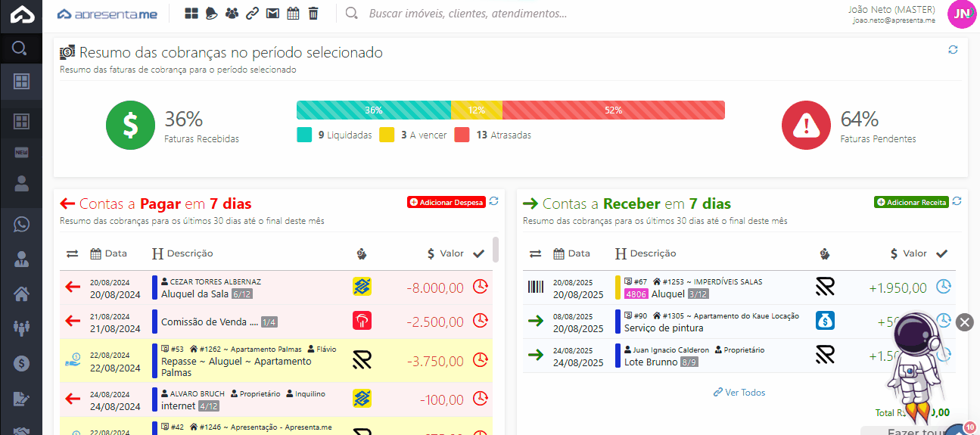Click clock status icon for +1.950,00 receivable
Screen dimensions: 980x435
point(943,287)
